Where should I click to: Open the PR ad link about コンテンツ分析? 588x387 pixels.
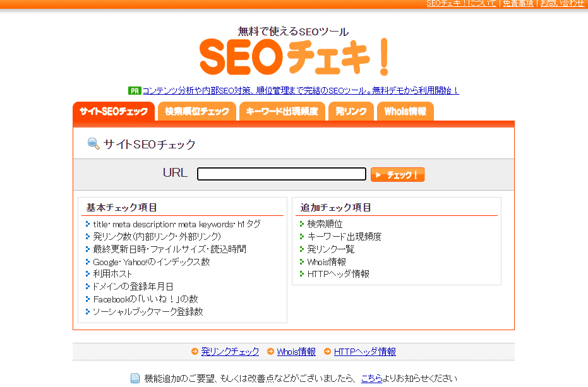[301, 90]
